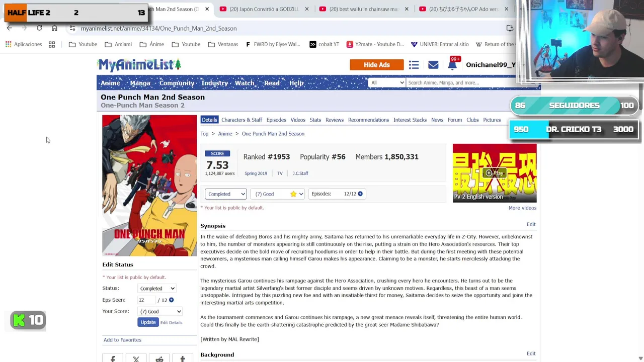This screenshot has width=644, height=362.
Task: Click the Eps Seen number field
Action: 146,300
